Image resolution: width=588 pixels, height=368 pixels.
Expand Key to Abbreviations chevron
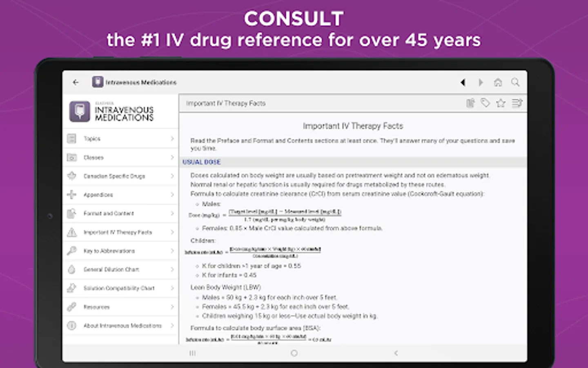172,251
